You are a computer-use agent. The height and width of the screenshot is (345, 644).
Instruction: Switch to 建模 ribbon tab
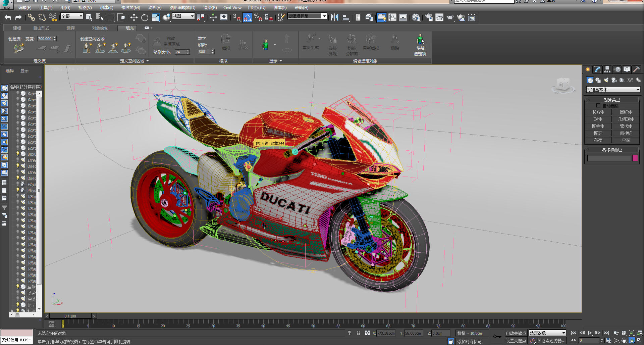[17, 28]
